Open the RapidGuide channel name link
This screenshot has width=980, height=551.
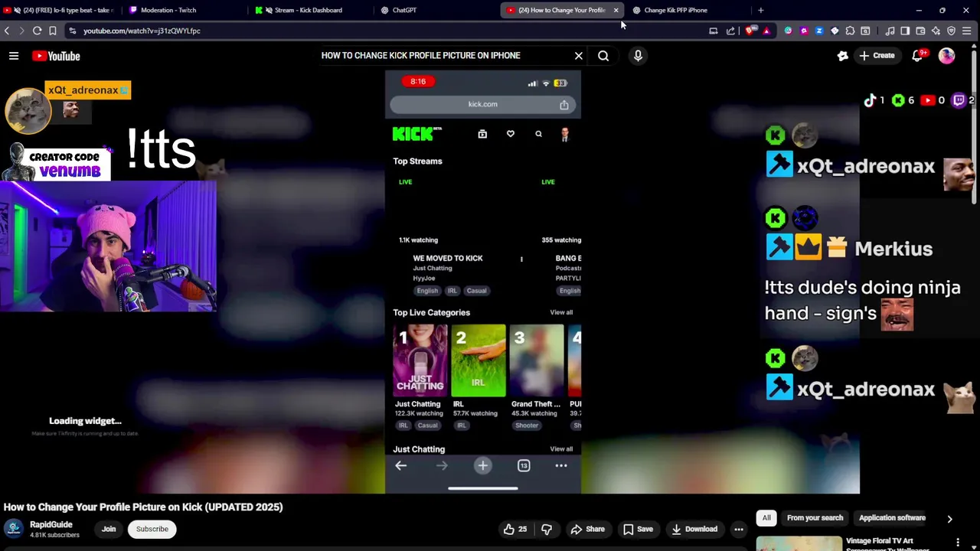point(51,525)
